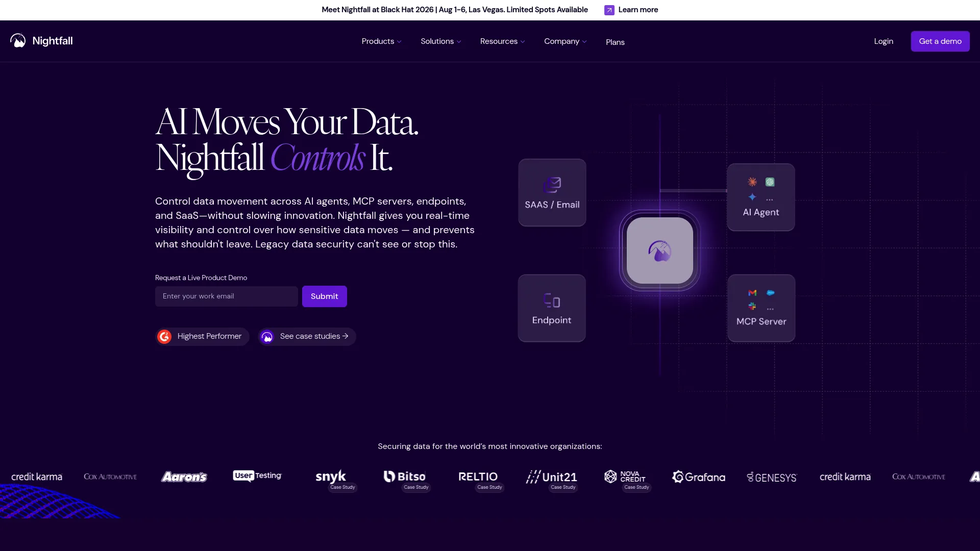The image size is (980, 551).
Task: Click the Bitso logo
Action: [405, 477]
